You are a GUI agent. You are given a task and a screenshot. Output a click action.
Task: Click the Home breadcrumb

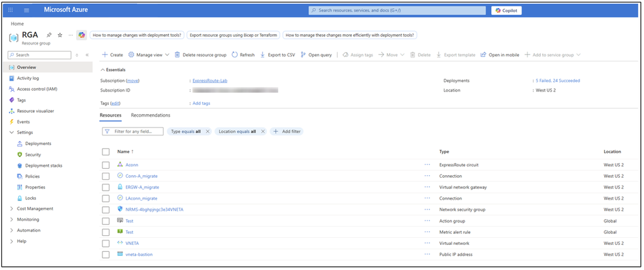(17, 24)
